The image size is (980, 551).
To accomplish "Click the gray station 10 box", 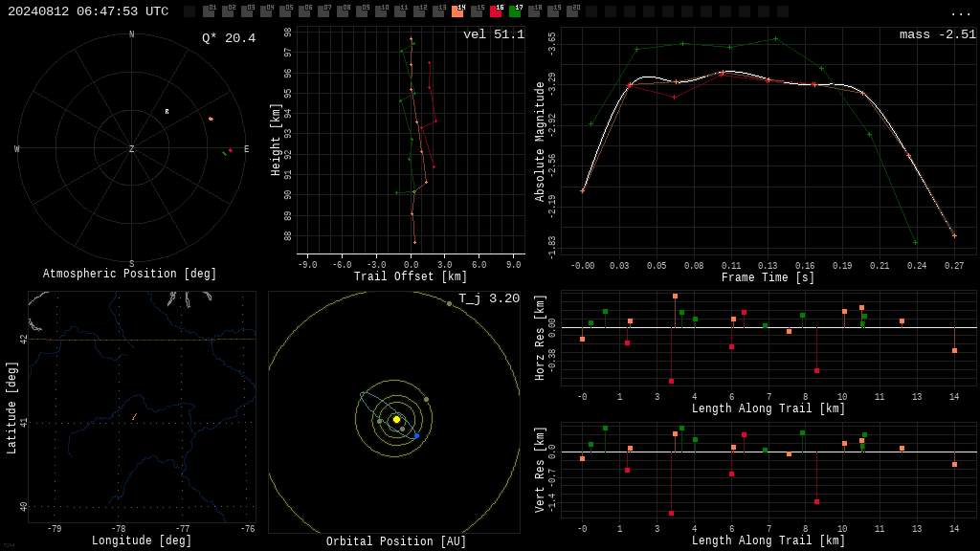I will (382, 11).
